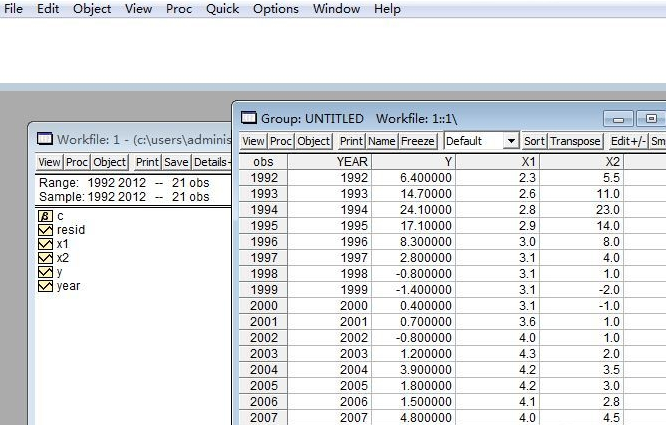Click Proc button in Workfile window

[77, 162]
